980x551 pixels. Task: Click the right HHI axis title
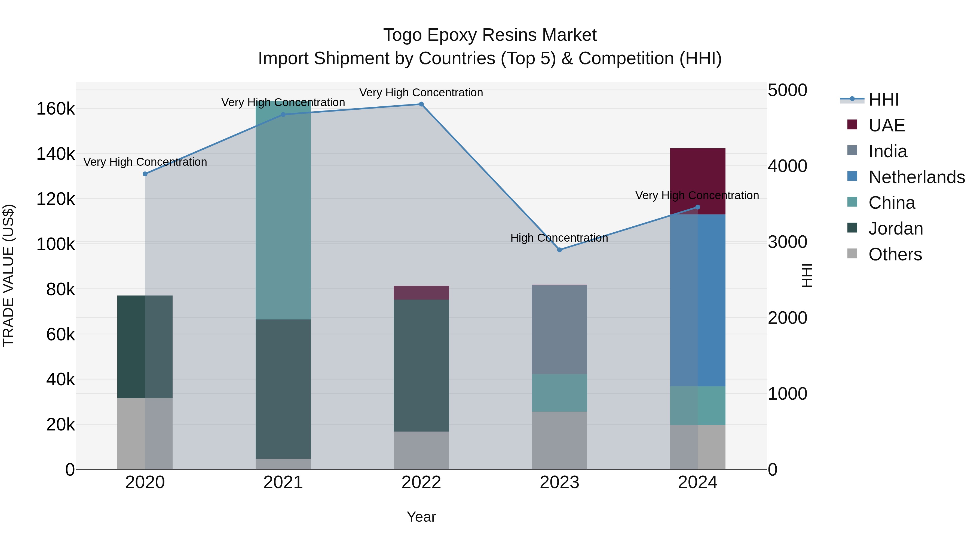807,275
